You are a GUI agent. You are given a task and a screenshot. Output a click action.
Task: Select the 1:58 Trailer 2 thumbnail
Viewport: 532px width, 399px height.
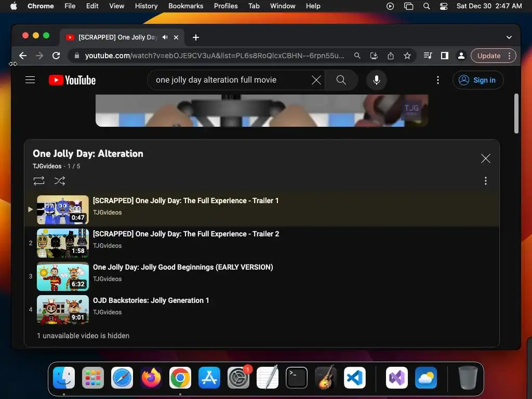pyautogui.click(x=63, y=243)
